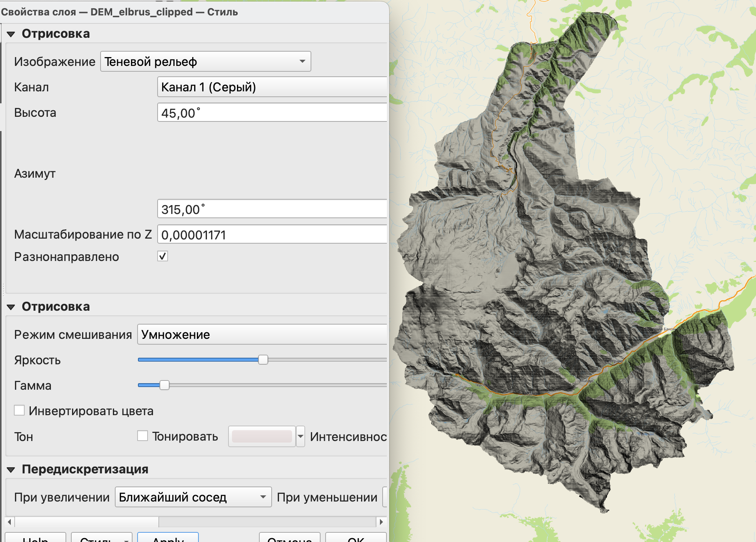
Task: Open the При увеличении resampling dropdown
Action: (193, 497)
